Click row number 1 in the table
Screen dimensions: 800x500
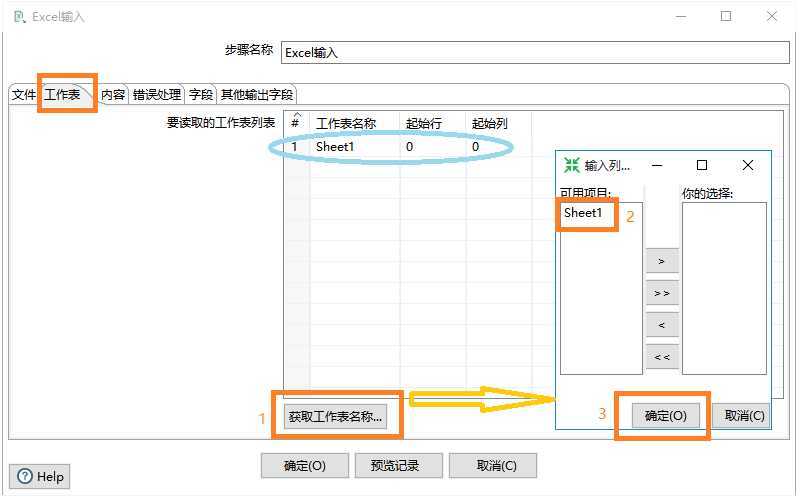point(294,147)
